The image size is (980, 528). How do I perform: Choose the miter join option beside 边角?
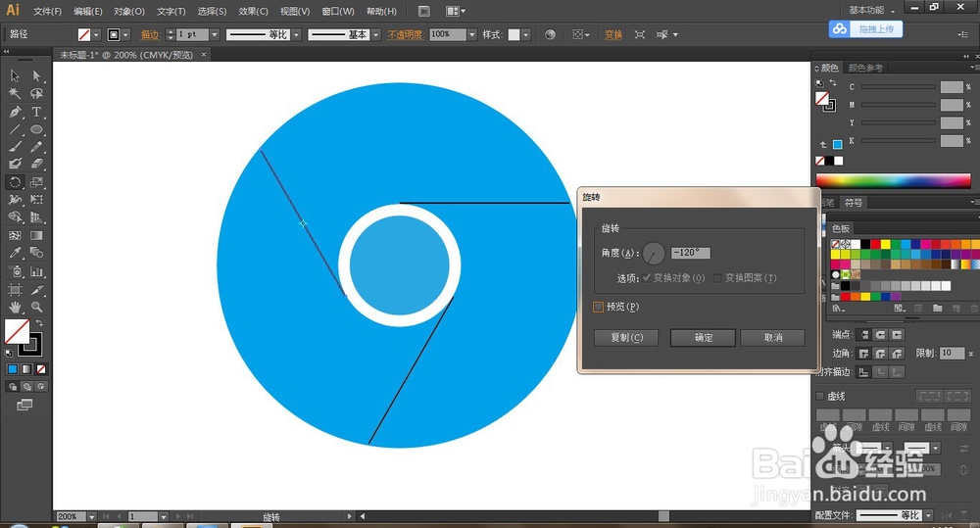pos(863,354)
